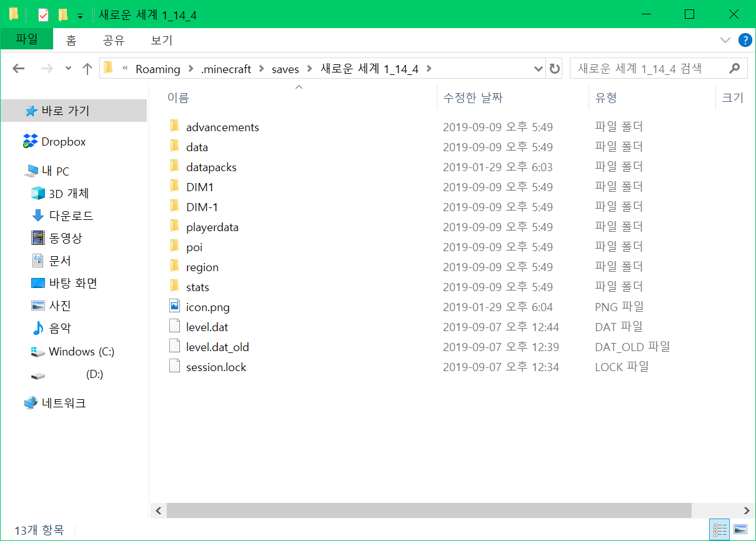This screenshot has height=541, width=756.
Task: Click the 네트워크 network icon
Action: click(x=31, y=403)
